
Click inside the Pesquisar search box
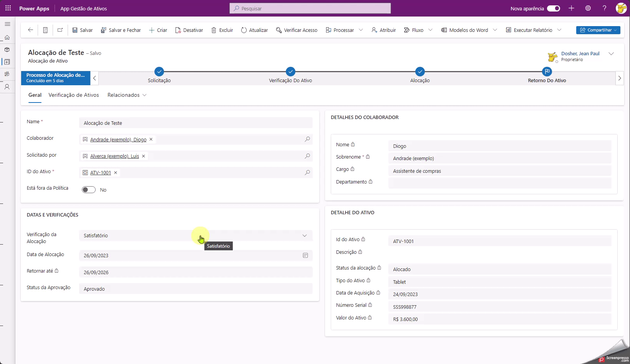(x=310, y=8)
